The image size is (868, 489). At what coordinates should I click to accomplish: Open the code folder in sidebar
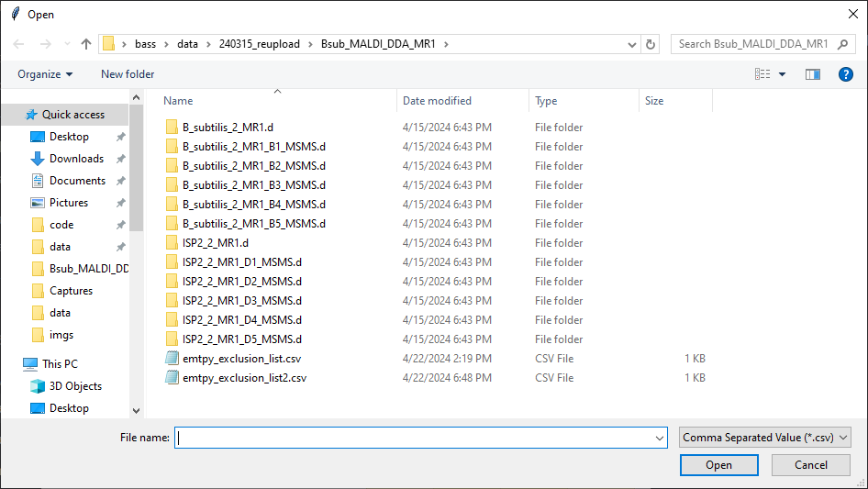(61, 225)
